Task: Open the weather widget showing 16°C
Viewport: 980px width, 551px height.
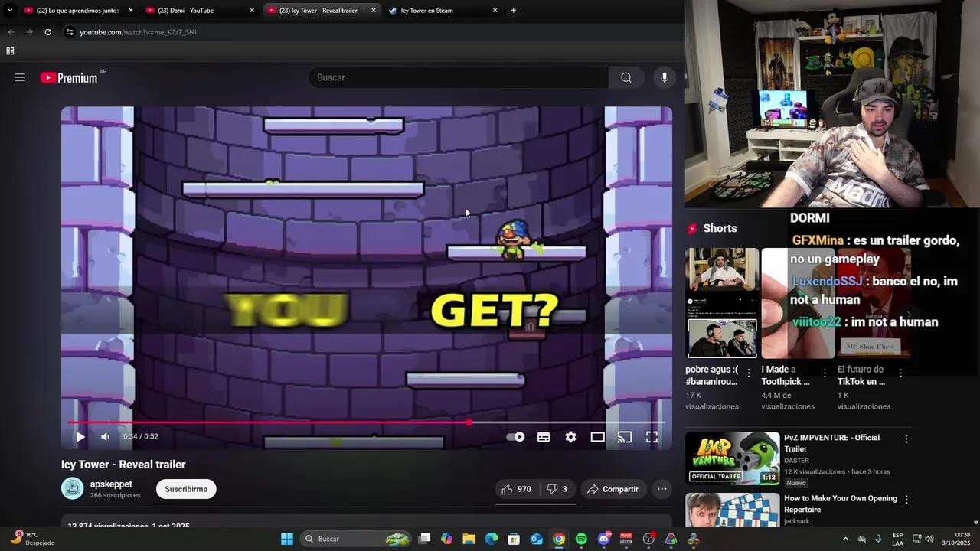Action: click(31, 539)
